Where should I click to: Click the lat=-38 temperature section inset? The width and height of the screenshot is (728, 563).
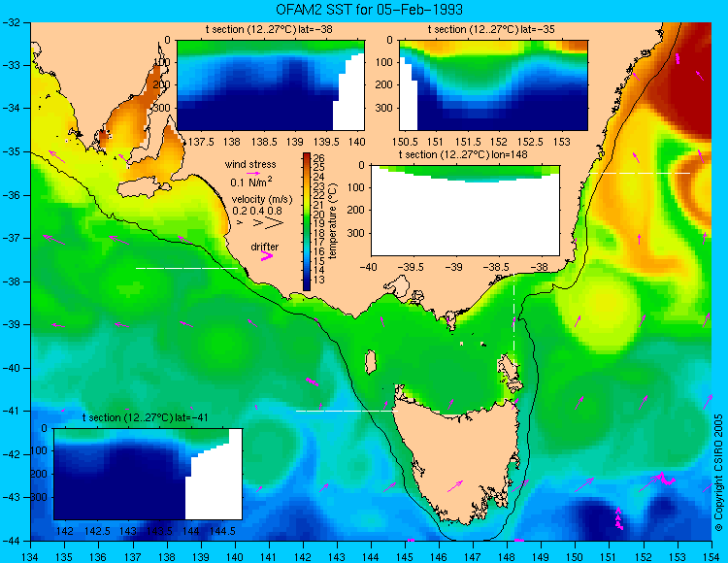tap(271, 85)
